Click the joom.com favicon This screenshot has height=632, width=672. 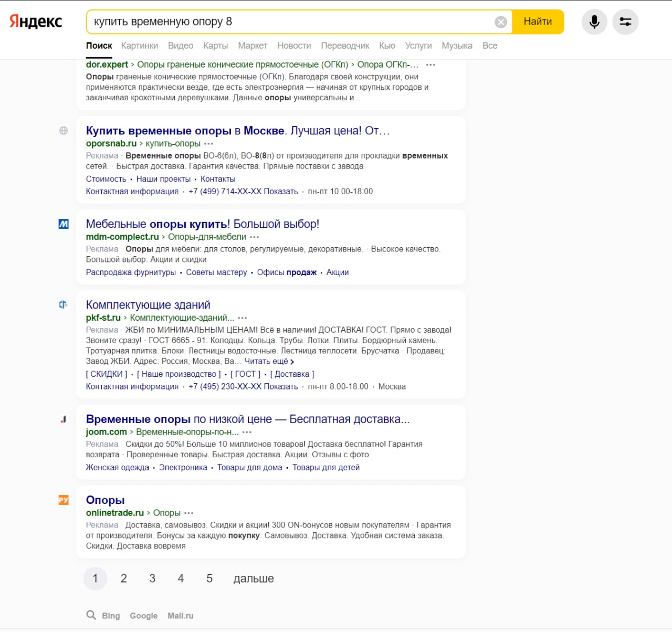pos(64,419)
